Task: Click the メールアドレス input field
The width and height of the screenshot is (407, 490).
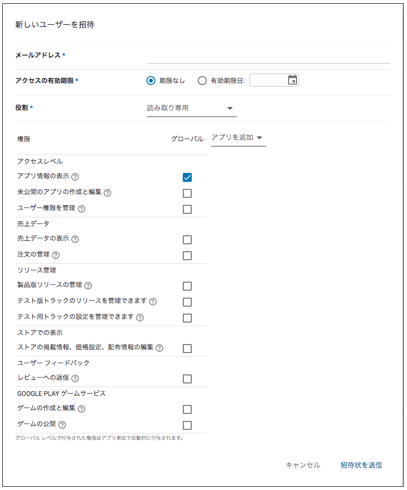Action: 268,56
